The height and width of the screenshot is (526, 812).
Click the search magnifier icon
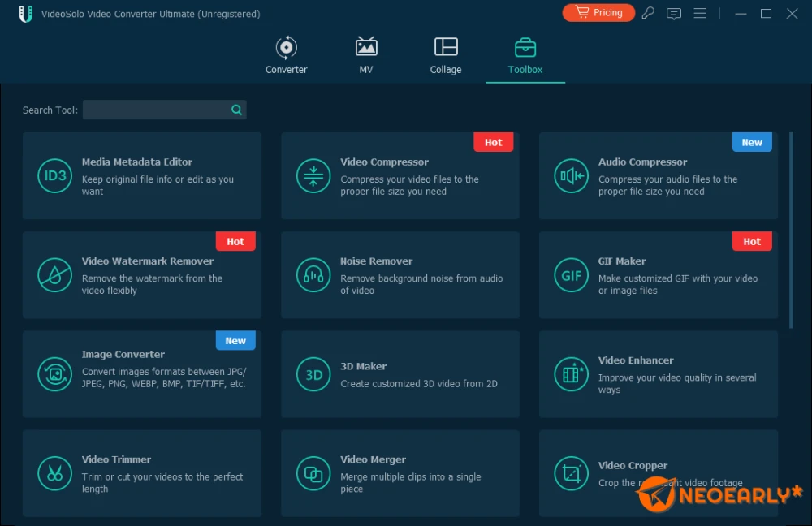tap(236, 110)
